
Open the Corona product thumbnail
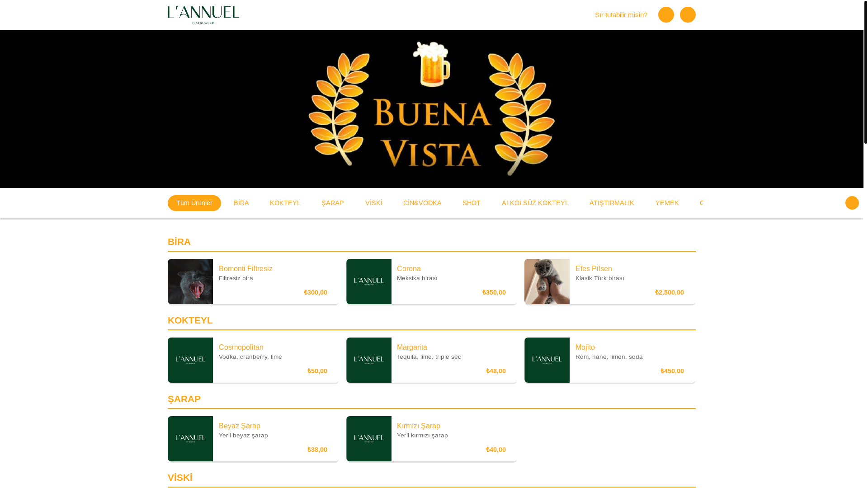pyautogui.click(x=369, y=282)
